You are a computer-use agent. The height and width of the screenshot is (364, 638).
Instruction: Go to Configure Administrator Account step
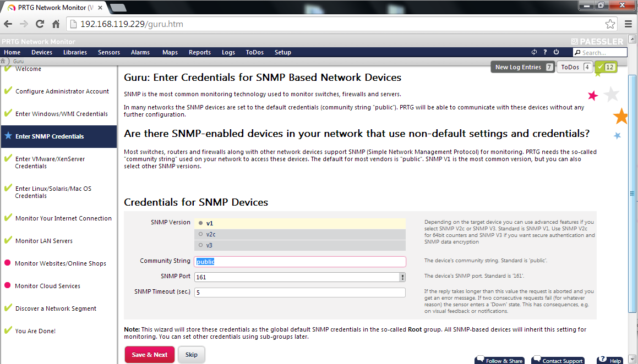[x=62, y=91]
